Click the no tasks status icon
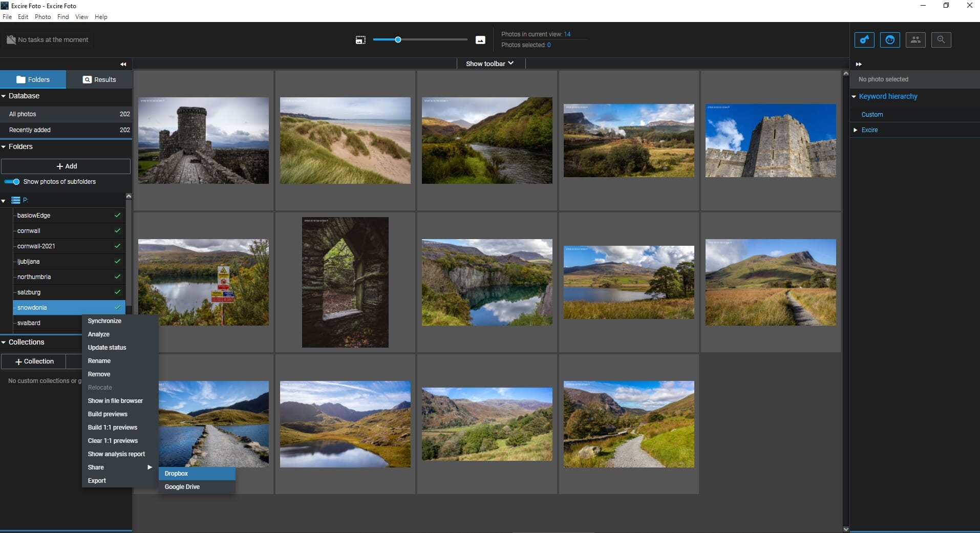Screen dimensions: 980x533 click(x=11, y=39)
